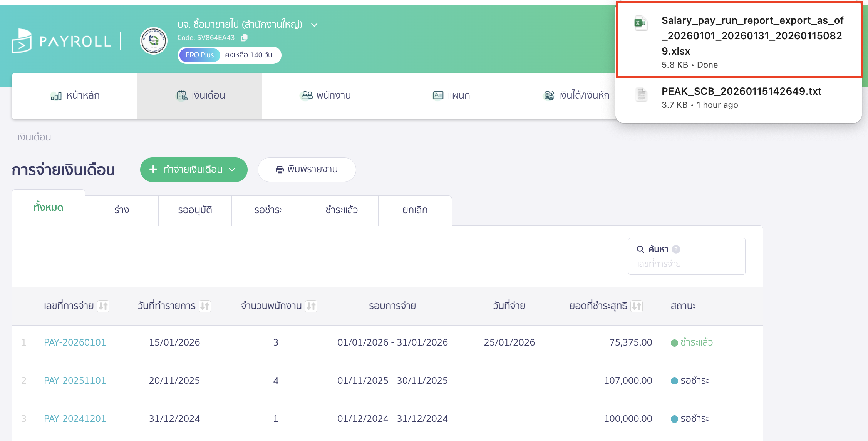The height and width of the screenshot is (441, 868).
Task: Click the plus icon on ทำจ่ายเงินเดือน
Action: coord(153,169)
